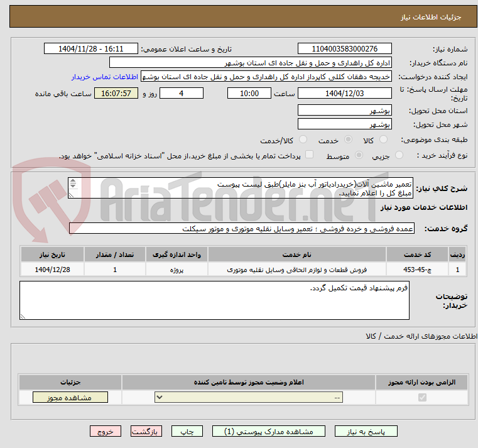Select the کالا radio button
The width and height of the screenshot is (478, 448).
click(x=383, y=139)
